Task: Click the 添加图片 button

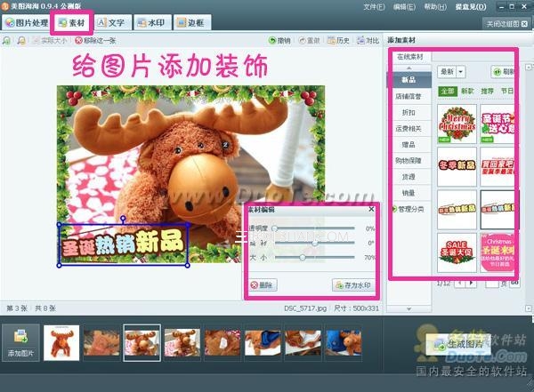Action: [x=20, y=342]
